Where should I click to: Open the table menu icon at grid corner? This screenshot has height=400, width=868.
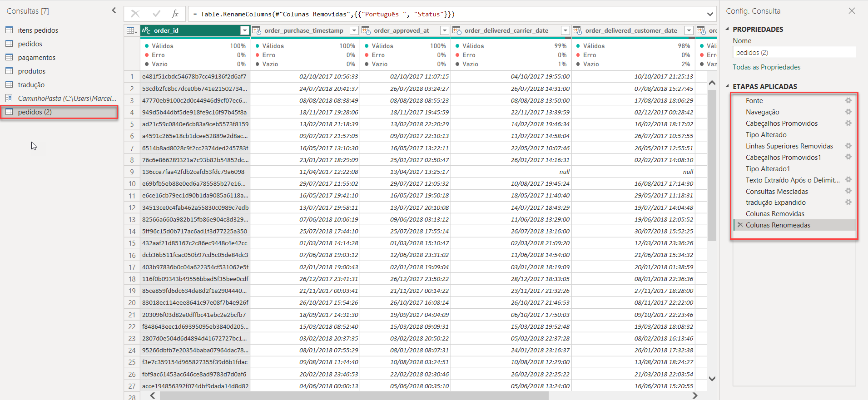point(132,30)
